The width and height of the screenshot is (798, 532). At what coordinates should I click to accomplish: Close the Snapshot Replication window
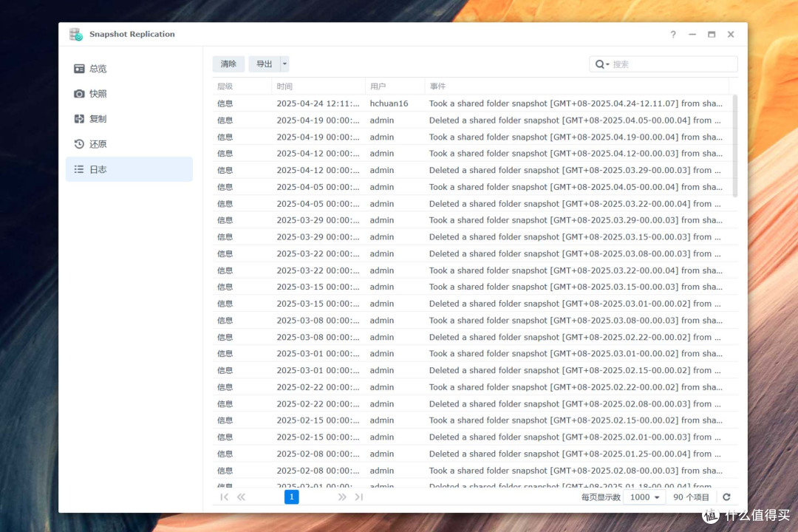[x=731, y=35]
